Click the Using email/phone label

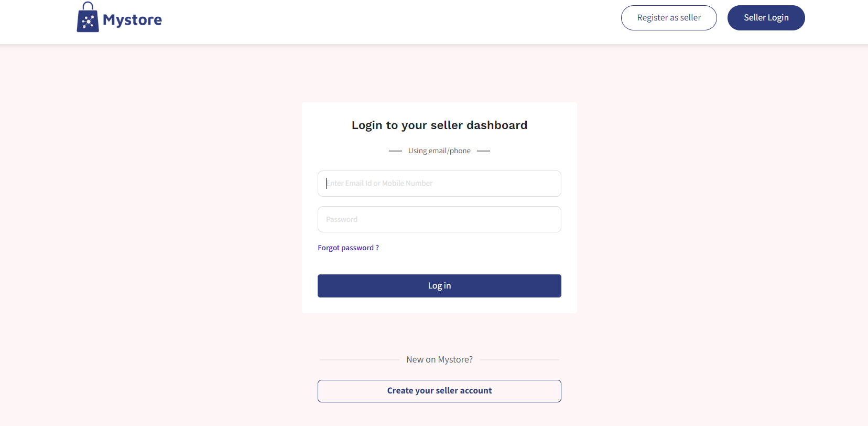439,151
